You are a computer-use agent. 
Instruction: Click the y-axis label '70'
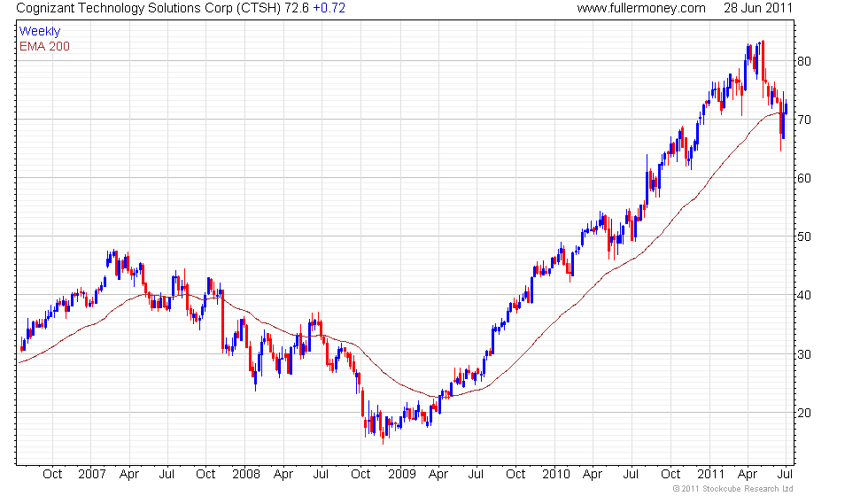tap(804, 120)
